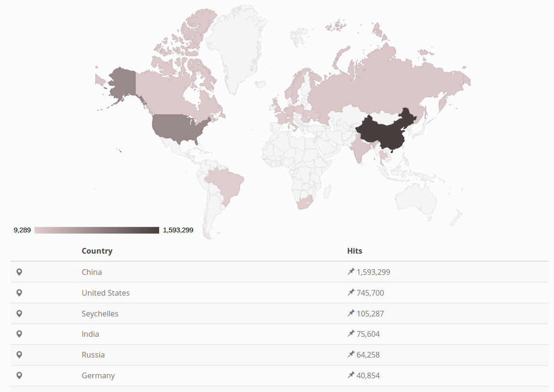Select the Country column header
Screen dimensions: 554x392
pyautogui.click(x=97, y=251)
